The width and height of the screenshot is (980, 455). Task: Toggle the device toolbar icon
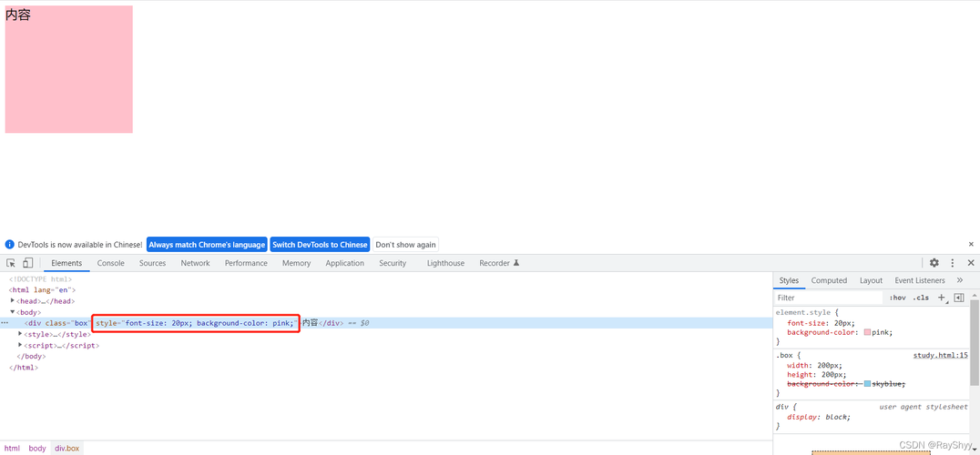[27, 263]
